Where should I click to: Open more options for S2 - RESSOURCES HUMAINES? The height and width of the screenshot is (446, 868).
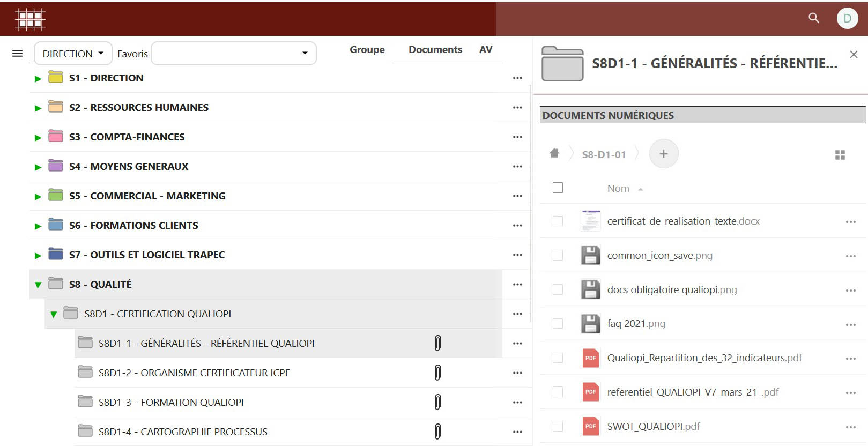point(517,108)
